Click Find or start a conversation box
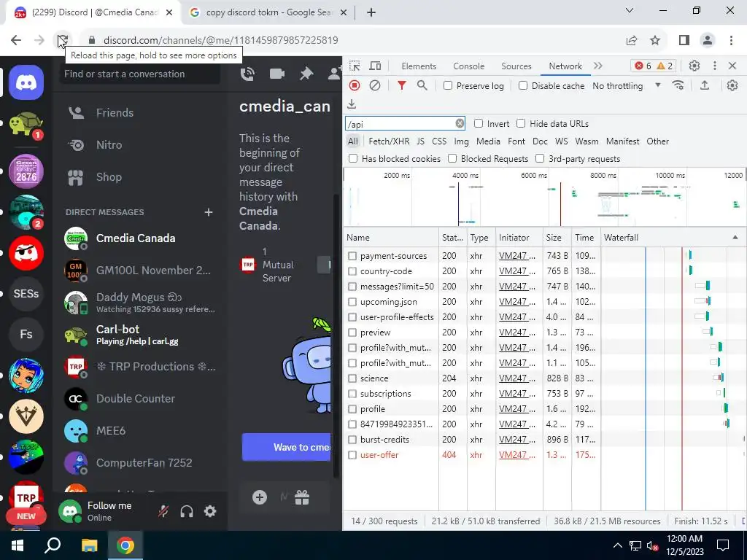This screenshot has height=560, width=747. click(139, 74)
